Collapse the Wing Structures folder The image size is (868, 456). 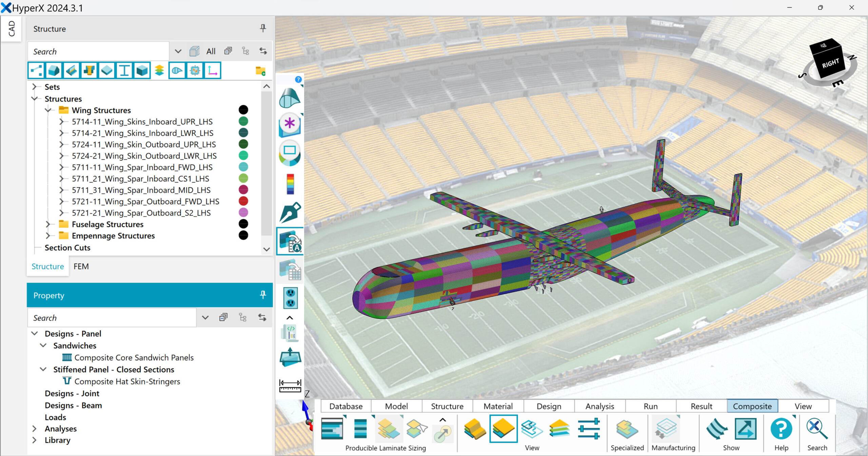tap(48, 110)
